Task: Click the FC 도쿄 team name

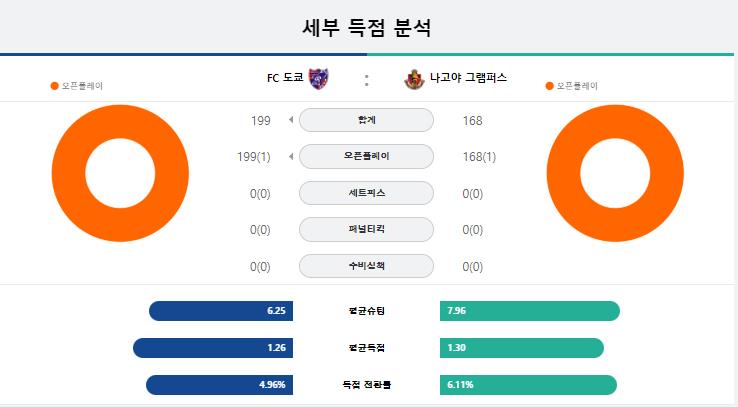Action: click(285, 78)
